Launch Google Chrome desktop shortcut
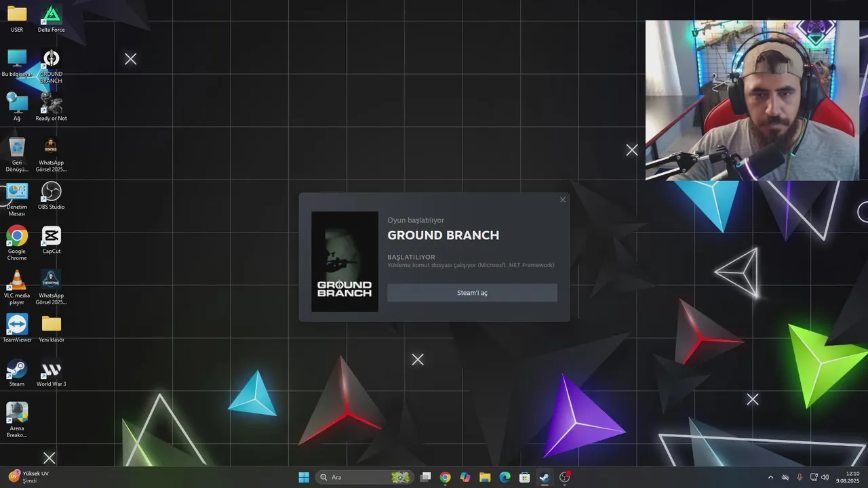Viewport: 868px width, 488px height. [x=17, y=243]
